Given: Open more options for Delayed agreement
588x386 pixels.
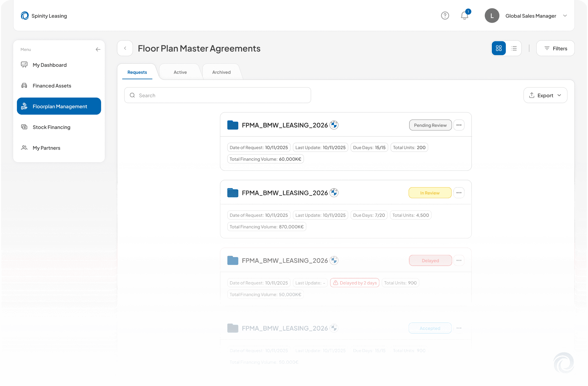Looking at the screenshot, I should click(459, 260).
